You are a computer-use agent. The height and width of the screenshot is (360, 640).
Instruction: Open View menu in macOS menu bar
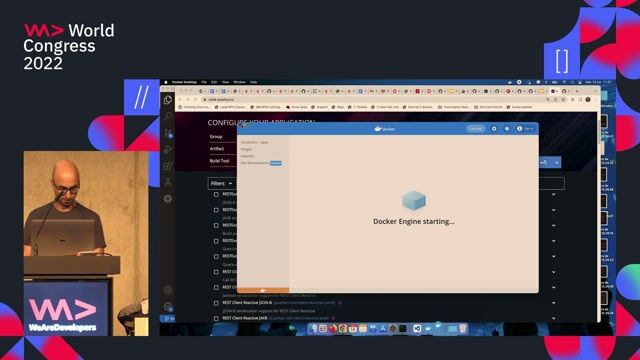[225, 82]
